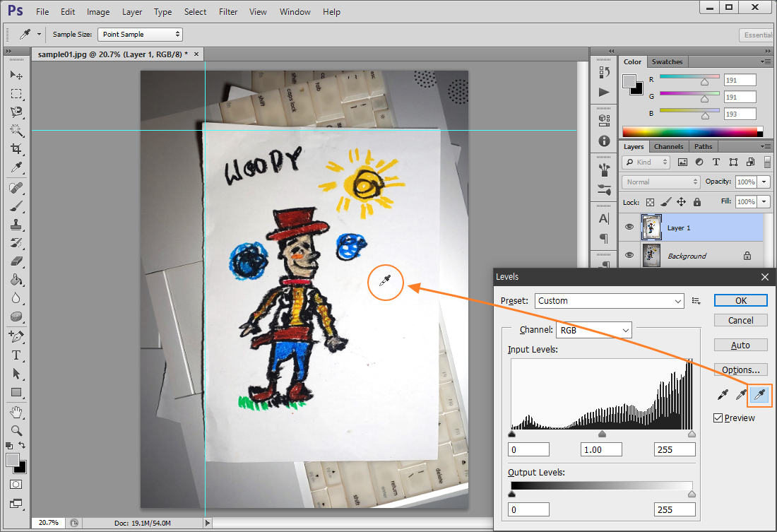Open the Filter menu
This screenshot has height=532, width=777.
pyautogui.click(x=228, y=12)
